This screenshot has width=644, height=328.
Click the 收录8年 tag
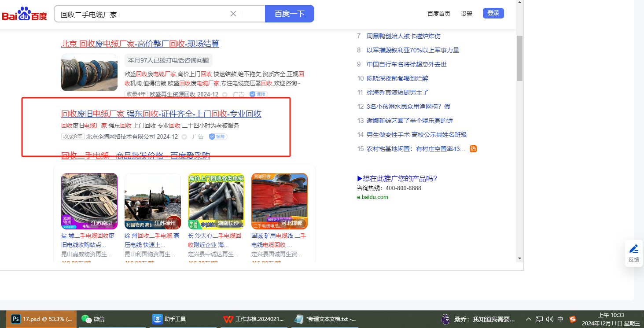pos(73,136)
